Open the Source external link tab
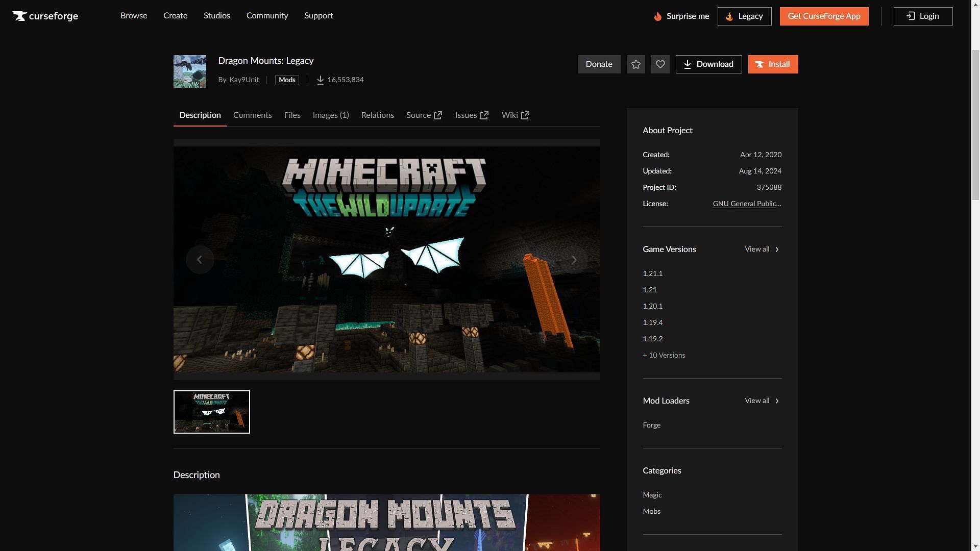 click(425, 114)
